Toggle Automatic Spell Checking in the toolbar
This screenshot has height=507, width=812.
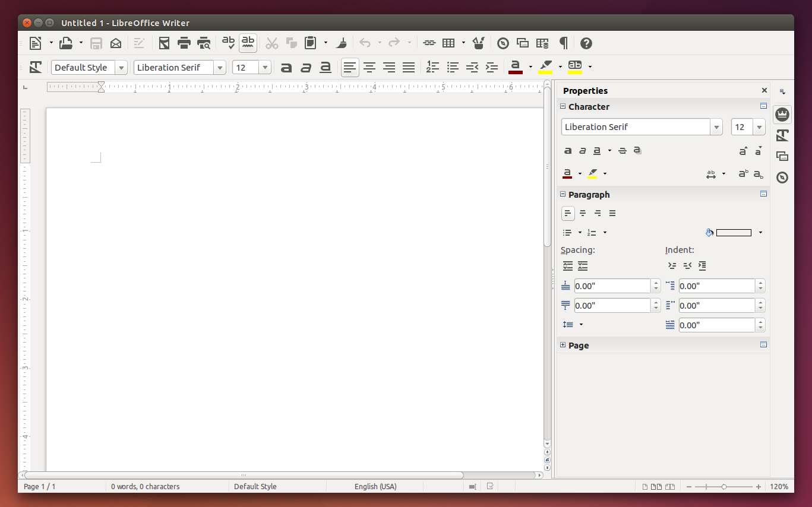pos(248,42)
